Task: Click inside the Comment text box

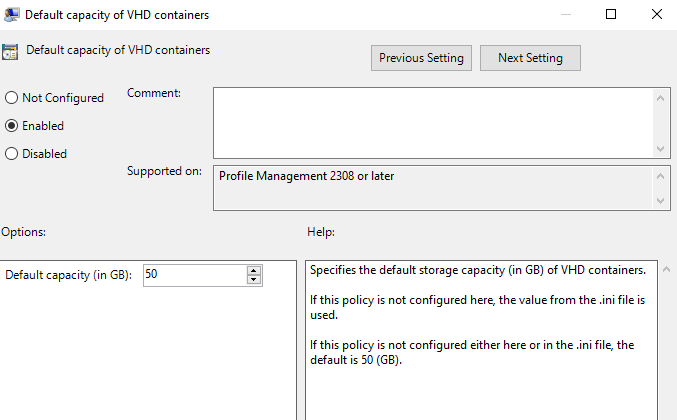Action: [432, 121]
